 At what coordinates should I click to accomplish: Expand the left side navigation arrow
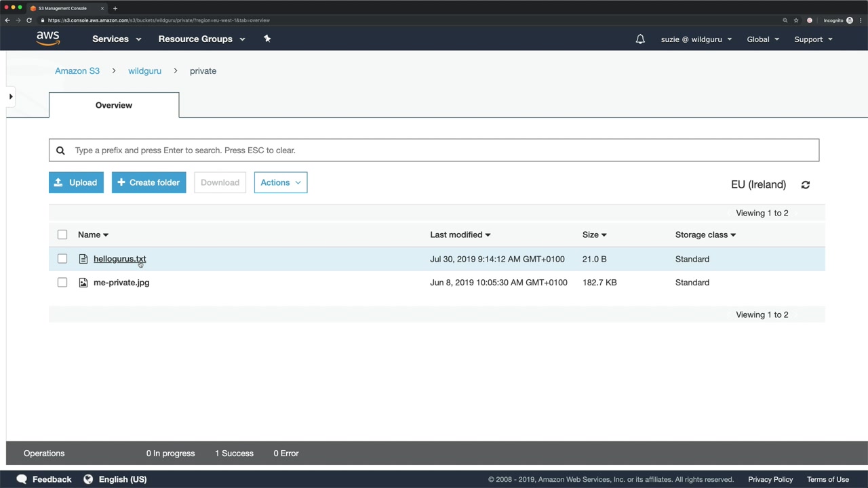point(11,97)
